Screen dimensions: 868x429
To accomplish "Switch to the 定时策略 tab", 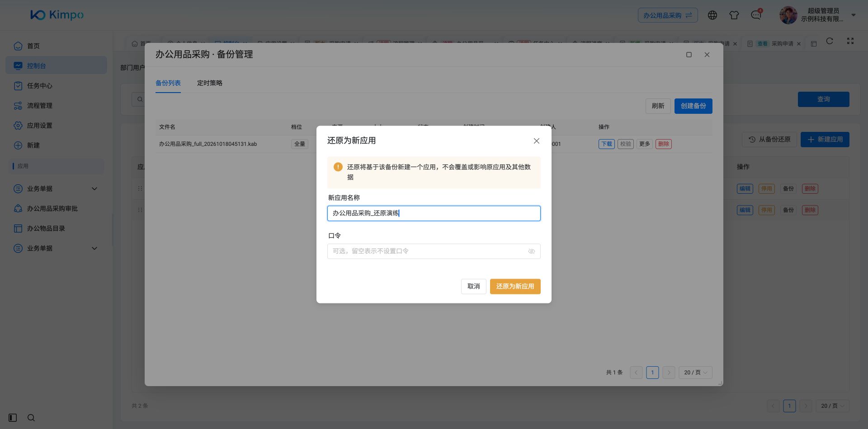I will pyautogui.click(x=210, y=83).
